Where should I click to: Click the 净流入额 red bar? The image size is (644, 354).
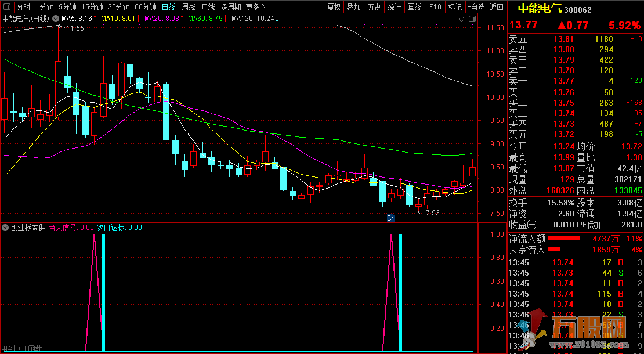coord(564,238)
